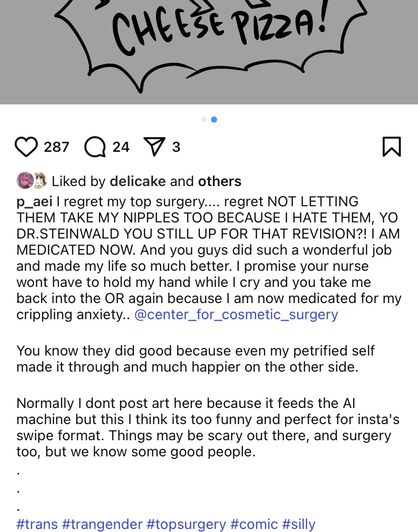Open the 24 comments count
The width and height of the screenshot is (418, 532).
(121, 147)
